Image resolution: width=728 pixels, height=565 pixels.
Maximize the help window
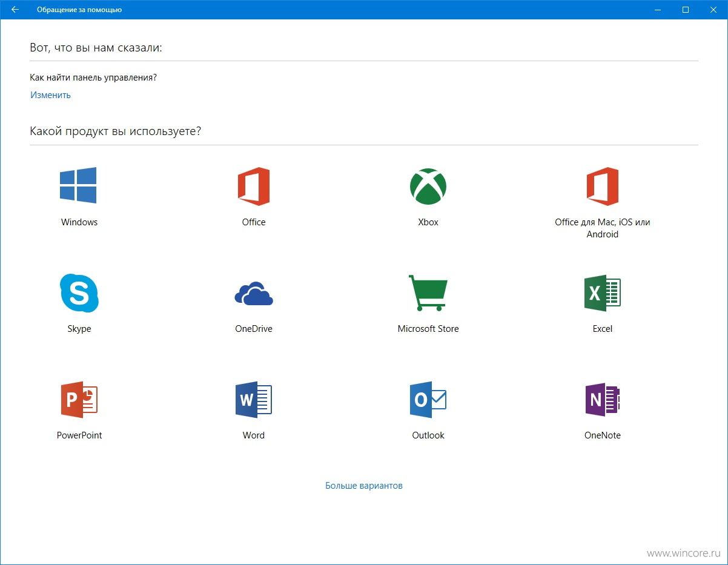coord(686,10)
